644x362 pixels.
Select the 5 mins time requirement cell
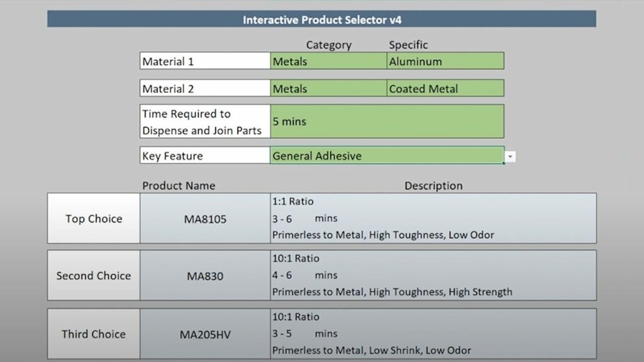[x=387, y=121]
